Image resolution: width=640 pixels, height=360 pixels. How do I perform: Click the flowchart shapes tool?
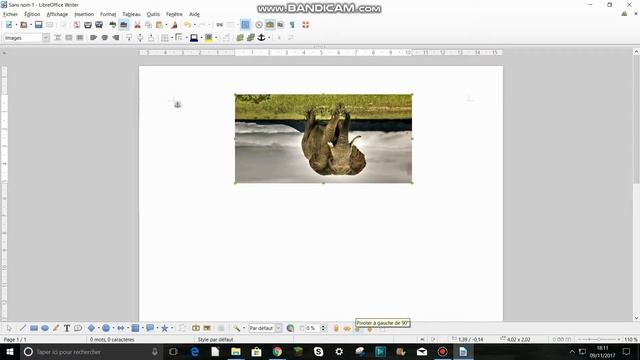(x=135, y=328)
